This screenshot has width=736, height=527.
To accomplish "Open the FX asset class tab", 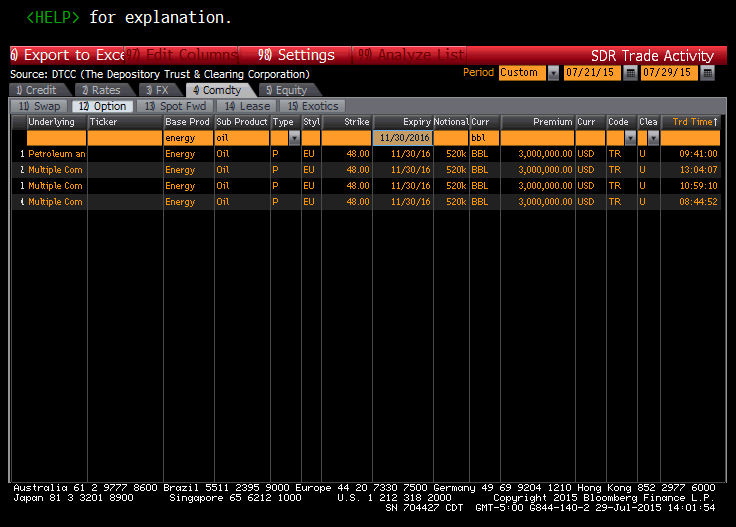I will (x=159, y=90).
